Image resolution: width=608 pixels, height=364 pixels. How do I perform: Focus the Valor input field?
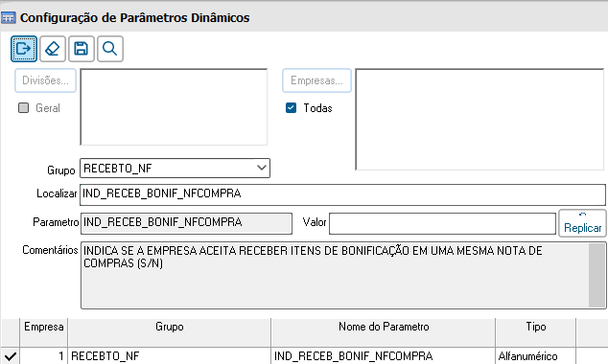(x=442, y=223)
